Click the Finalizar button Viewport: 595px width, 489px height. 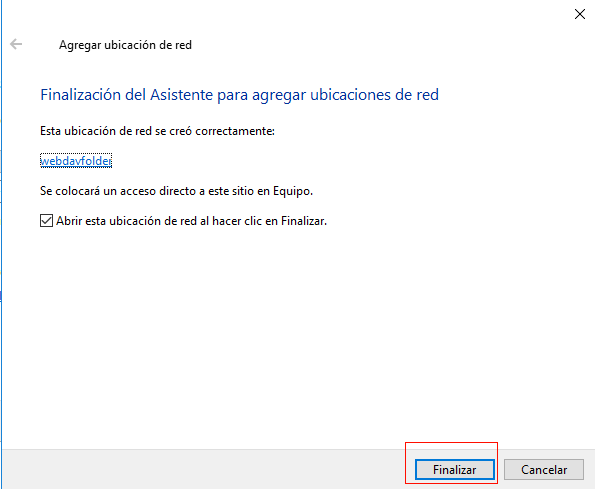(455, 470)
